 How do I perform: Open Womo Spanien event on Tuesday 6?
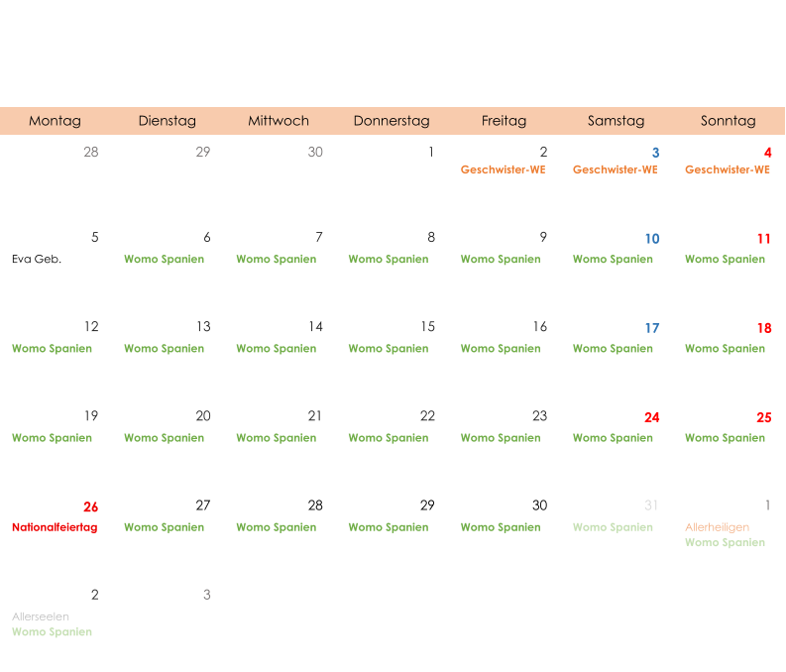tap(164, 260)
